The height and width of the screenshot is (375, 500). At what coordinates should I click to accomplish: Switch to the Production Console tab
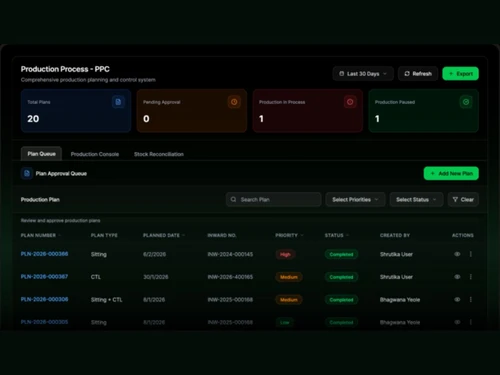click(95, 154)
